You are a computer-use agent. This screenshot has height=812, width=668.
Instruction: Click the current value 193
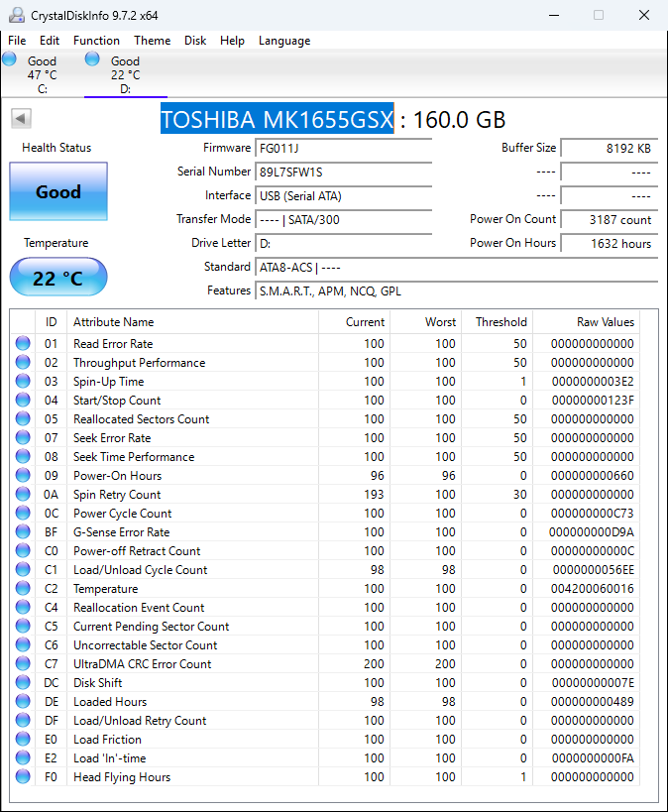click(x=374, y=495)
